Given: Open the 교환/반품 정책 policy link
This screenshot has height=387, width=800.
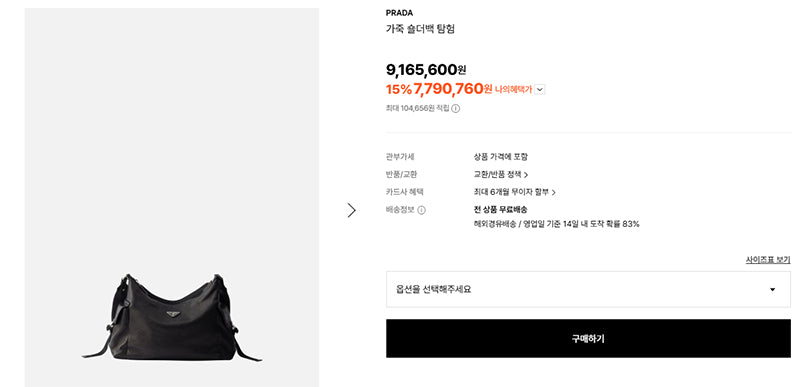Looking at the screenshot, I should click(497, 174).
